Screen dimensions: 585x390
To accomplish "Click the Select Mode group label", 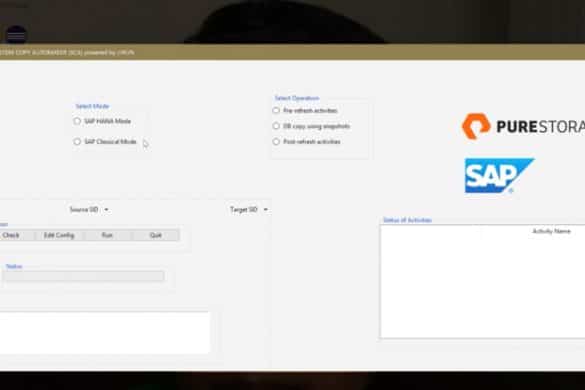I will [92, 106].
